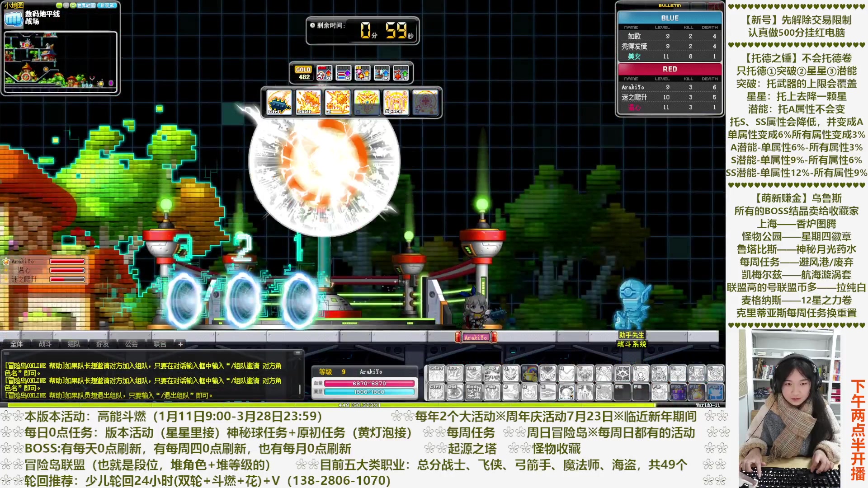Click the 助手先生 battle system NPC
The height and width of the screenshot is (488, 868).
tap(632, 304)
